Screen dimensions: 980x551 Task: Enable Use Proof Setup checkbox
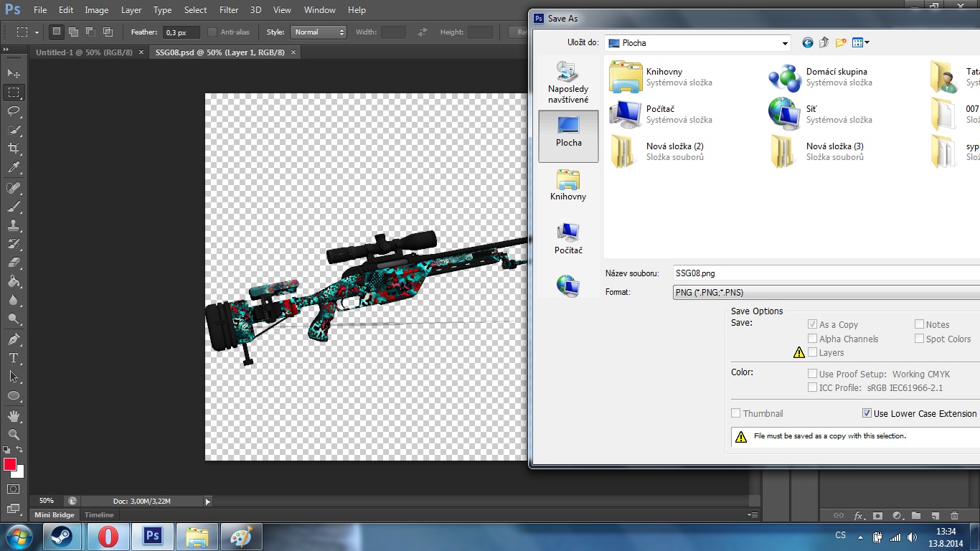(x=812, y=374)
